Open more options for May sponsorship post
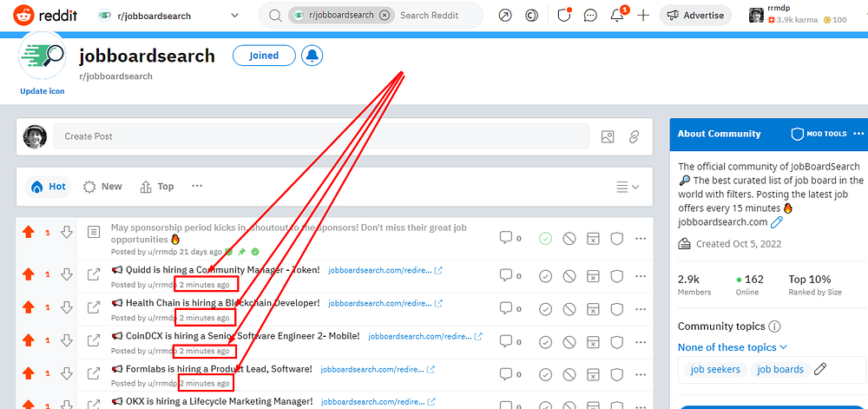This screenshot has width=868, height=409. pyautogui.click(x=641, y=239)
